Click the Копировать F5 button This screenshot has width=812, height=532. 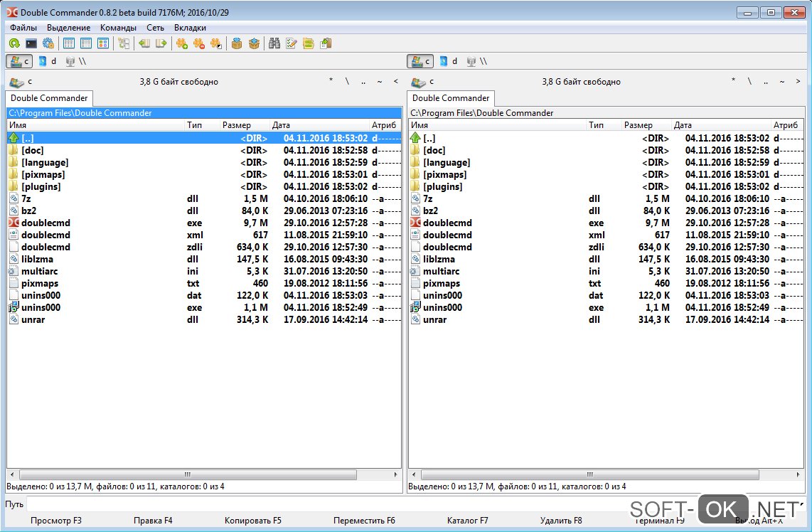pos(252,521)
